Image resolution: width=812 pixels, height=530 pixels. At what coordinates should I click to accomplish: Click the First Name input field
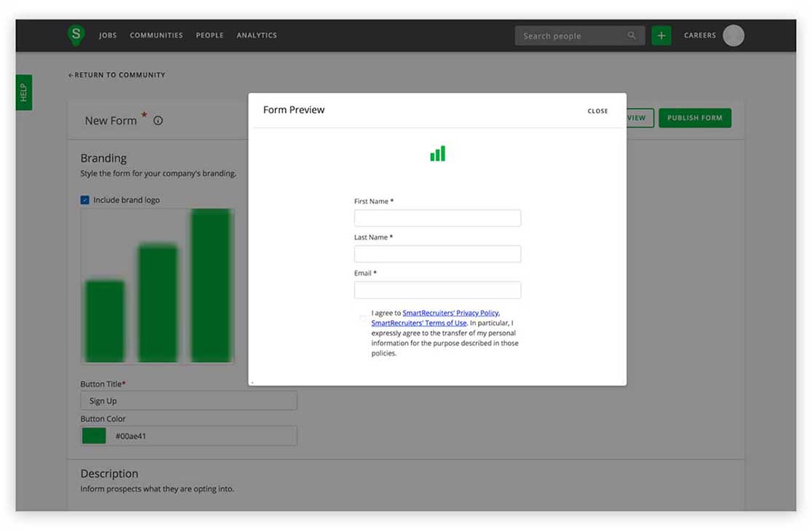pyautogui.click(x=437, y=218)
